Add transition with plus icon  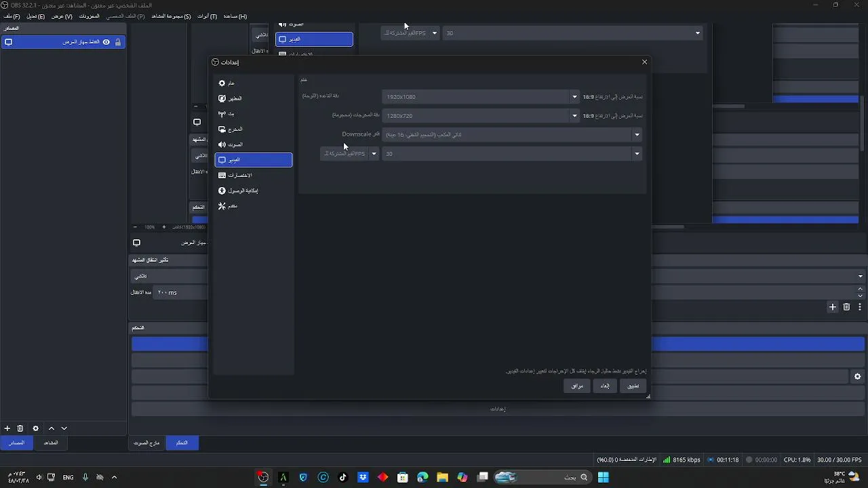[x=833, y=307]
